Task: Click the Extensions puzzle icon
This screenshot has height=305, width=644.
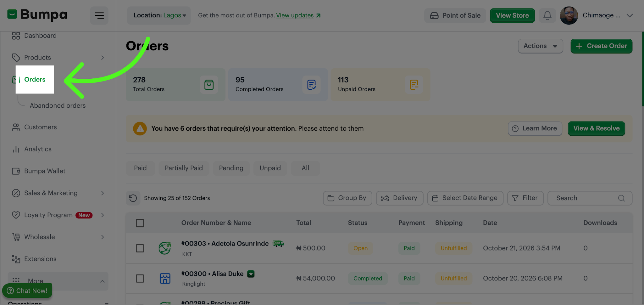Action: click(16, 259)
